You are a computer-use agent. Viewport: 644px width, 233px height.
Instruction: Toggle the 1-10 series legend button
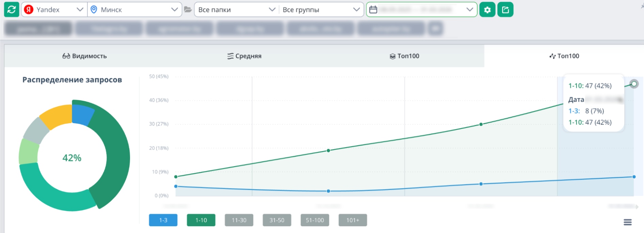[201, 220]
